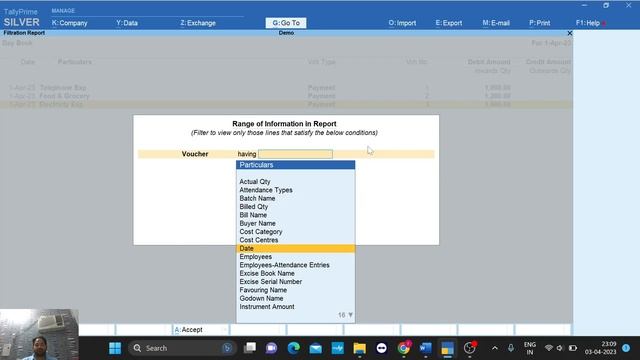The image size is (640, 360).
Task: Select 'Attendance Types' from the list
Action: click(296, 190)
